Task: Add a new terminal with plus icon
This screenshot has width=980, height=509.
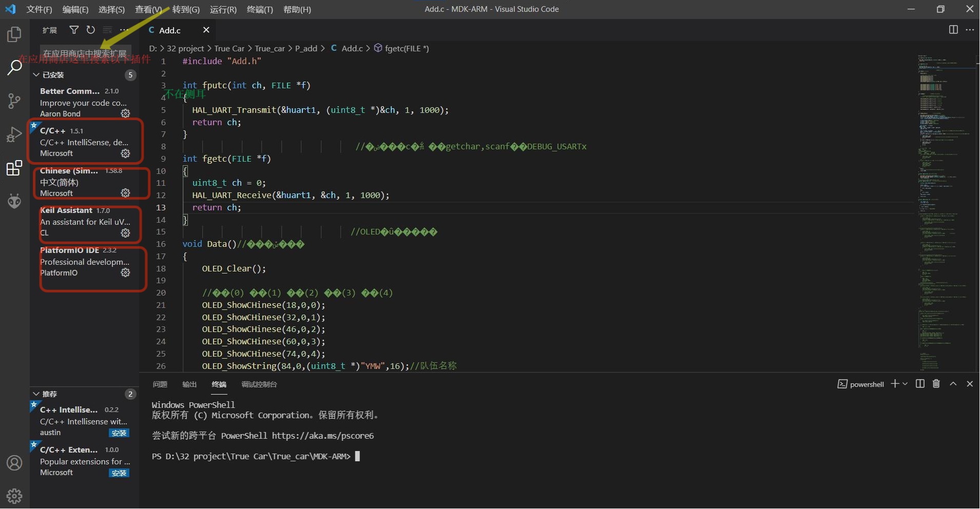Action: [x=895, y=384]
